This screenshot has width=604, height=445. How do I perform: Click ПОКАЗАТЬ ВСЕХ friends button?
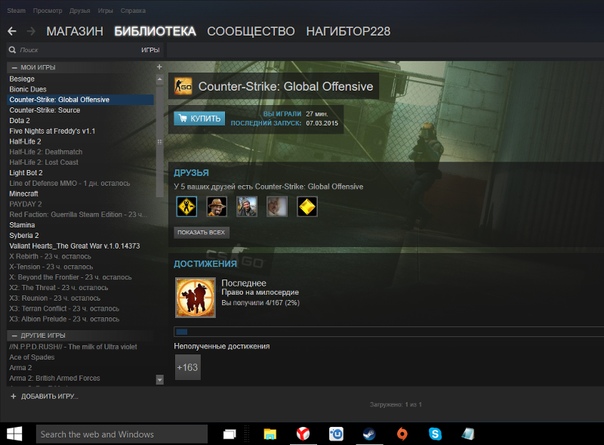201,232
